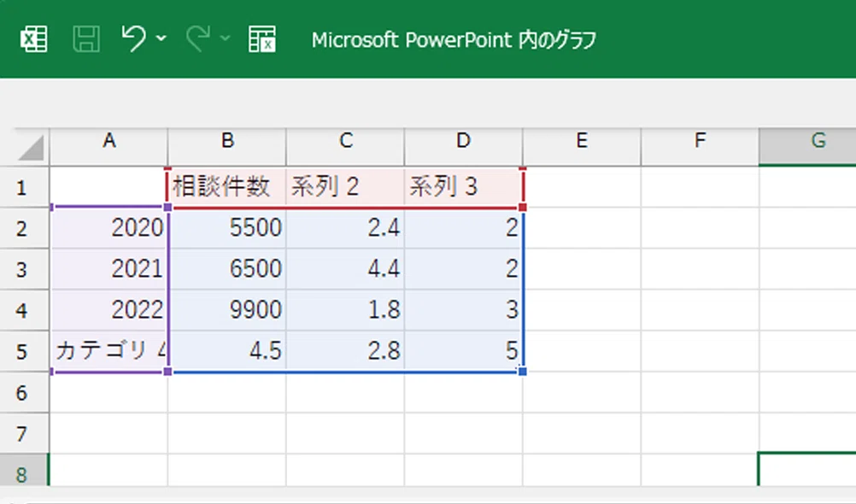Click cell with value 2021
The image size is (856, 504).
click(x=108, y=269)
